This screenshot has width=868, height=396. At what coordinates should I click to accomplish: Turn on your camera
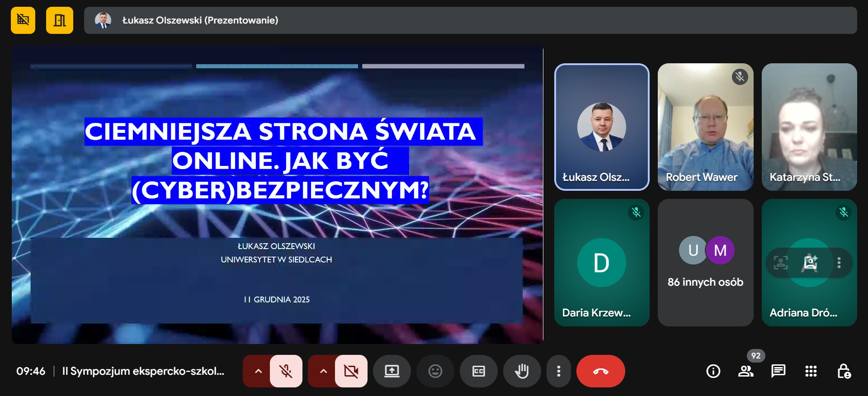[x=351, y=371]
